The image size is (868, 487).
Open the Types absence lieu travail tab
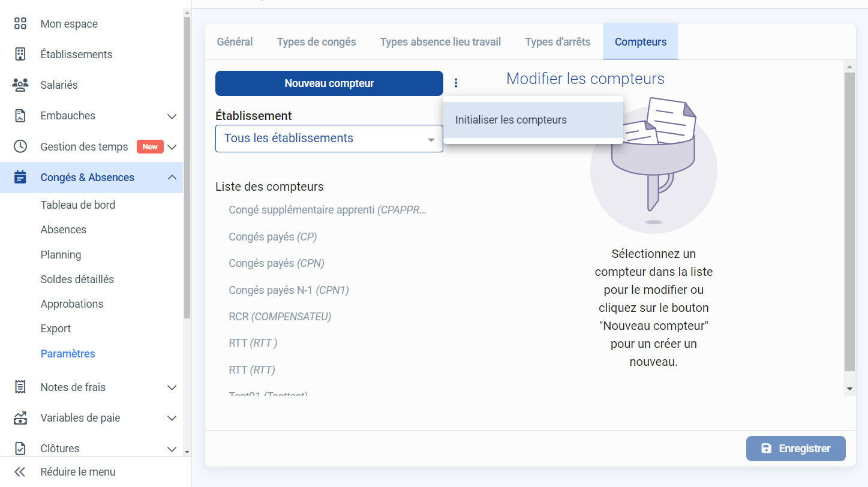coord(440,42)
